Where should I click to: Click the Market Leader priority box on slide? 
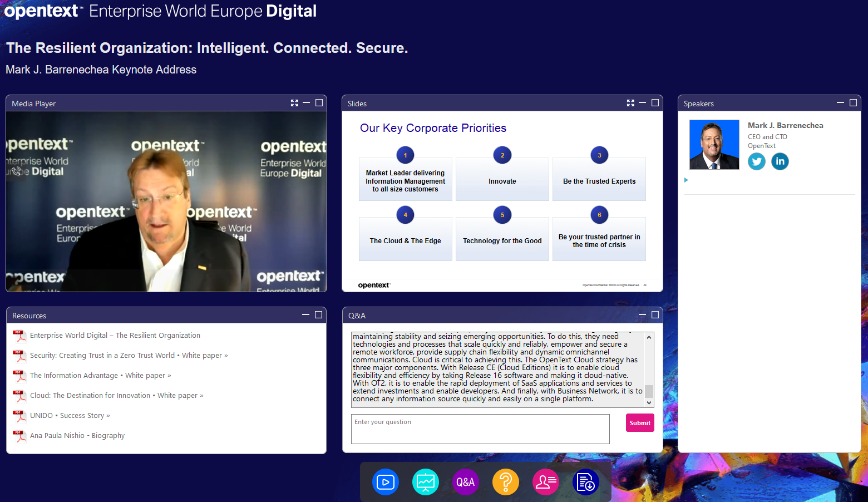pyautogui.click(x=405, y=179)
